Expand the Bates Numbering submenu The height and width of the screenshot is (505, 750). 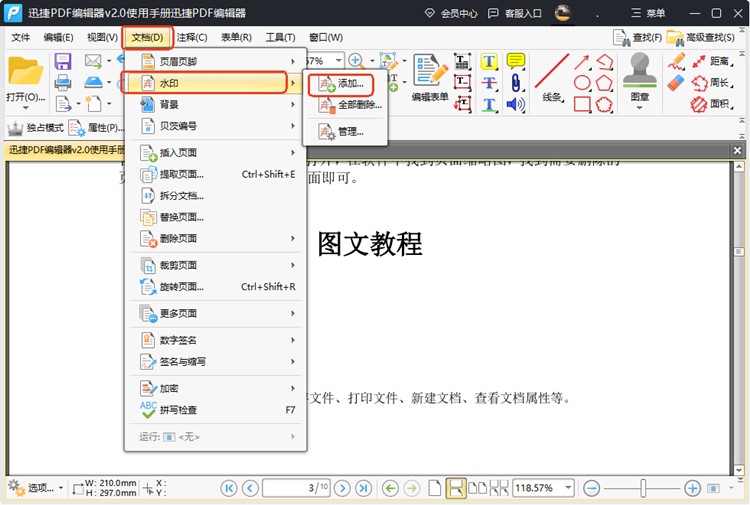tap(215, 126)
